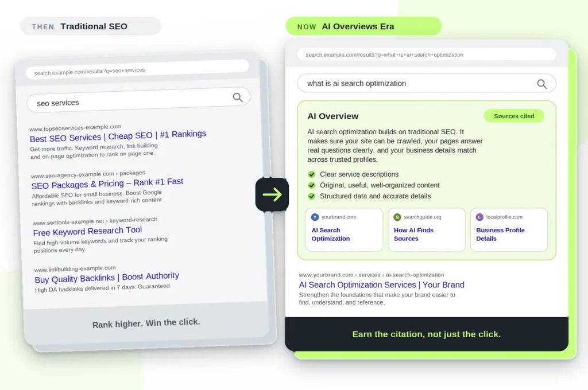This screenshot has height=390, width=588.
Task: Click the yourbrand.com favicon icon
Action: pos(315,217)
